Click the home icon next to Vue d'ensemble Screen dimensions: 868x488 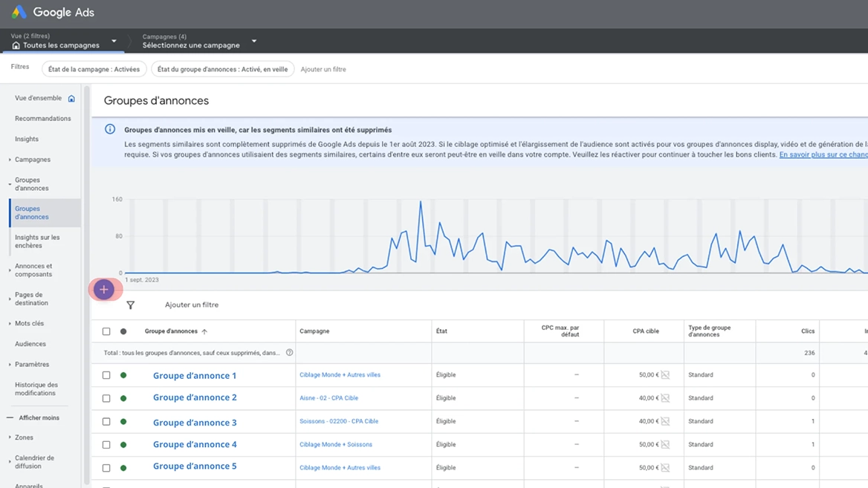[71, 99]
